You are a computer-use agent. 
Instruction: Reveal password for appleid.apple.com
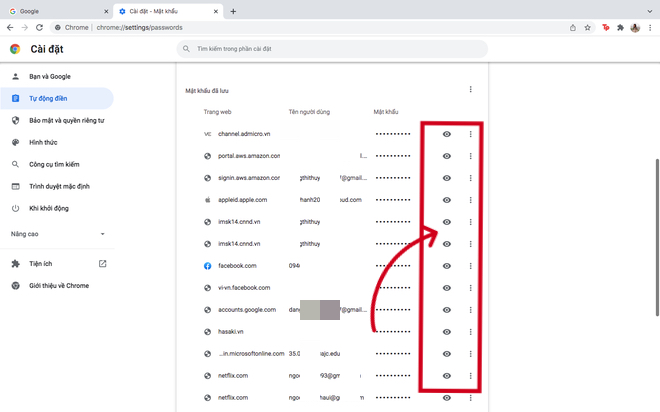coord(447,200)
